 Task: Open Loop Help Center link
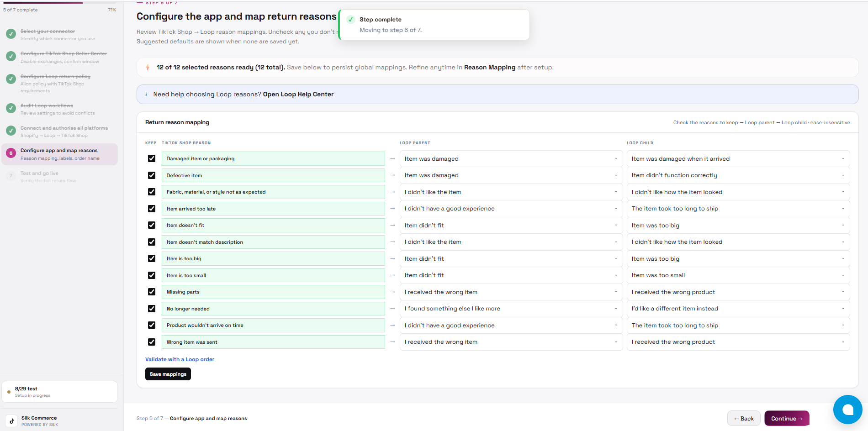pyautogui.click(x=298, y=95)
